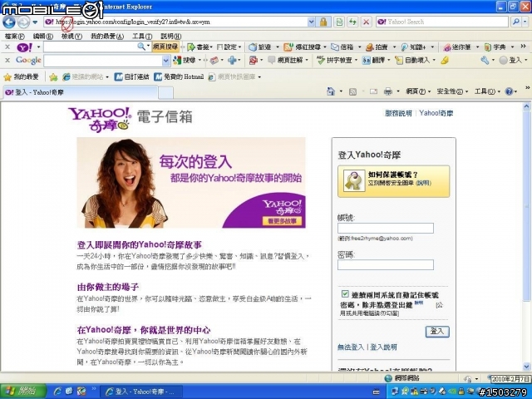This screenshot has width=532, height=399.
Task: Click the red X stop loading icon
Action: point(366,22)
